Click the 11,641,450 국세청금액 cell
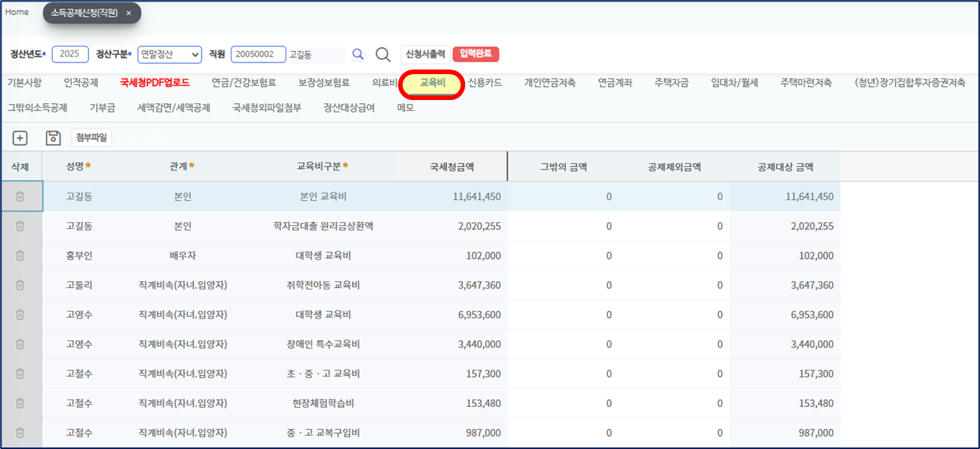This screenshot has width=980, height=449. [x=452, y=196]
